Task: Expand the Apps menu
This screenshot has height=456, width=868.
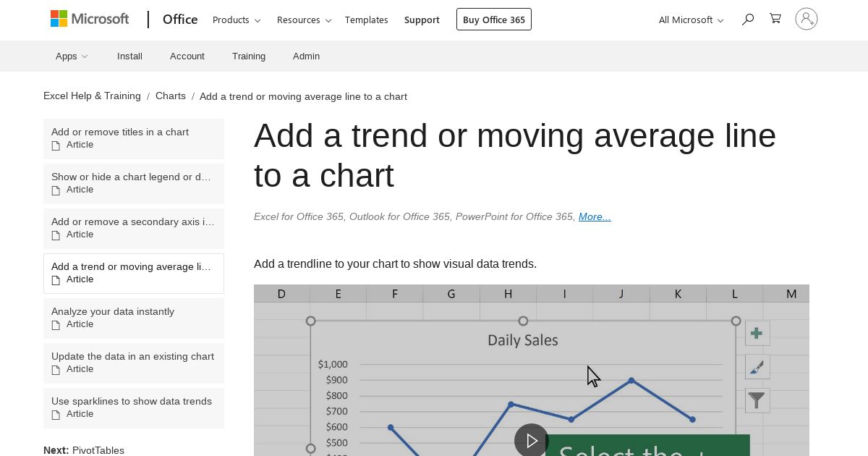Action: click(72, 56)
